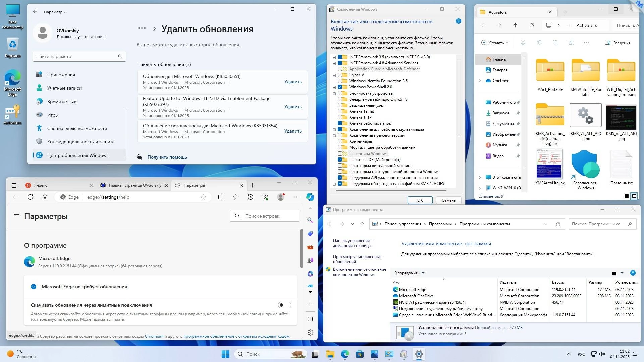Click OK in Windows Components dialog
Image resolution: width=644 pixels, height=362 pixels.
pos(420,200)
